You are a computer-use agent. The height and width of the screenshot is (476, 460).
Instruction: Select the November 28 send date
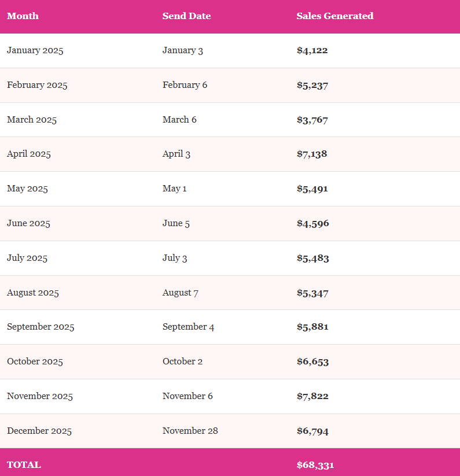click(x=190, y=431)
